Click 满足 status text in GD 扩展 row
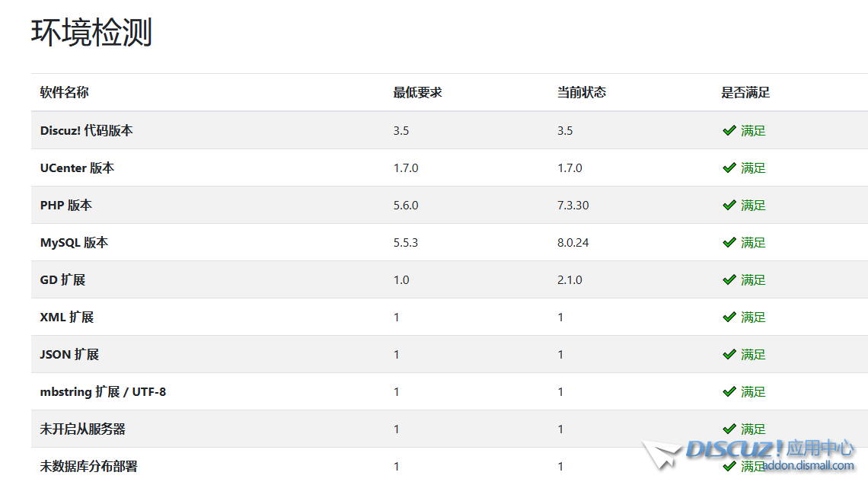The width and height of the screenshot is (868, 485). (754, 279)
